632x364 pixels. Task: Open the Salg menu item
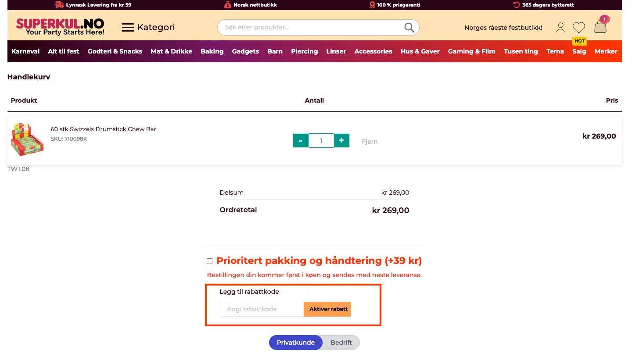(x=579, y=51)
